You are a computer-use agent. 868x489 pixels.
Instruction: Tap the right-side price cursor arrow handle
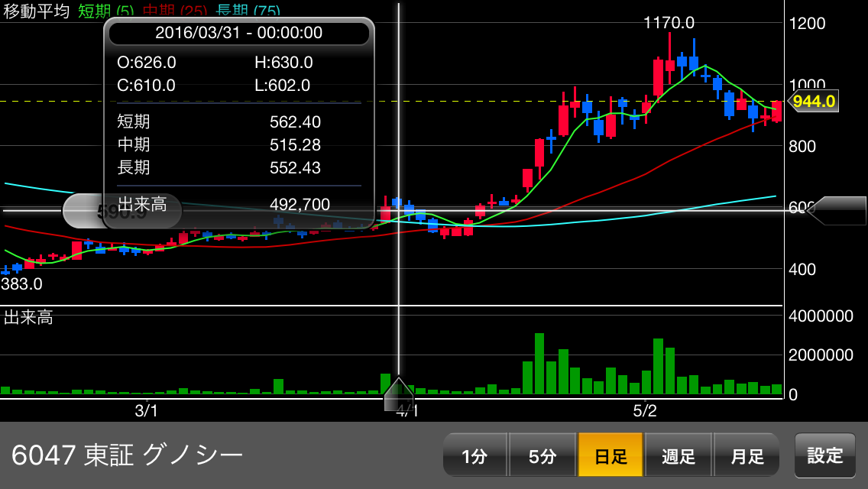click(x=837, y=210)
